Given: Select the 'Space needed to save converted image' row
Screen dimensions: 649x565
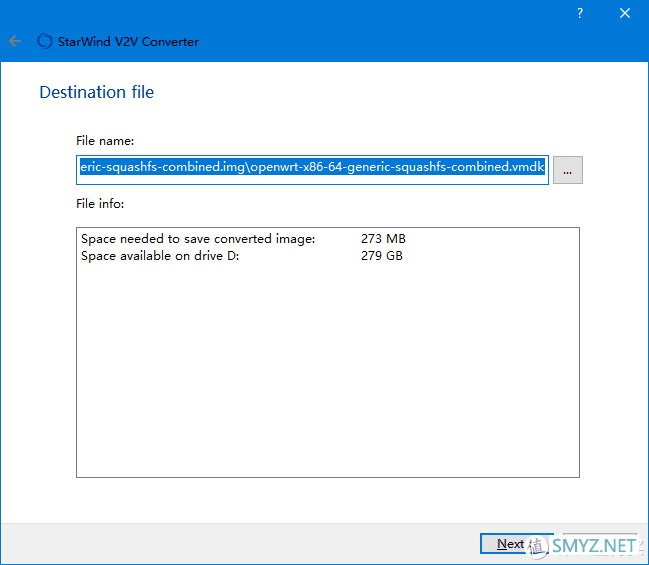Looking at the screenshot, I should click(198, 239).
